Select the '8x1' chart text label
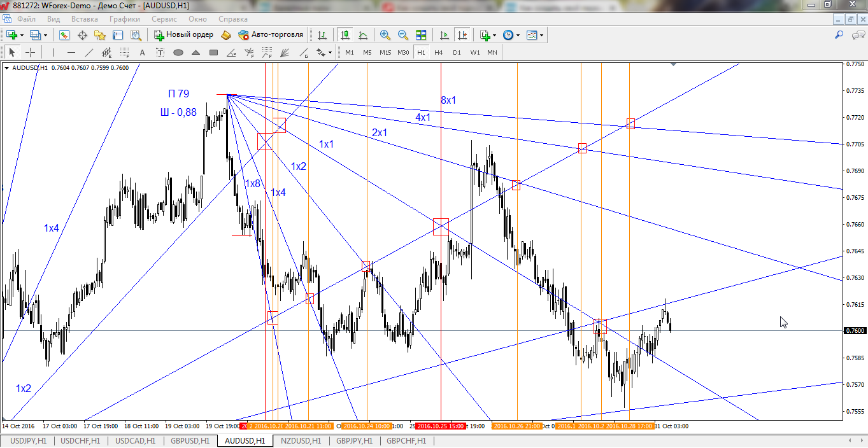Image resolution: width=868 pixels, height=448 pixels. tap(448, 101)
